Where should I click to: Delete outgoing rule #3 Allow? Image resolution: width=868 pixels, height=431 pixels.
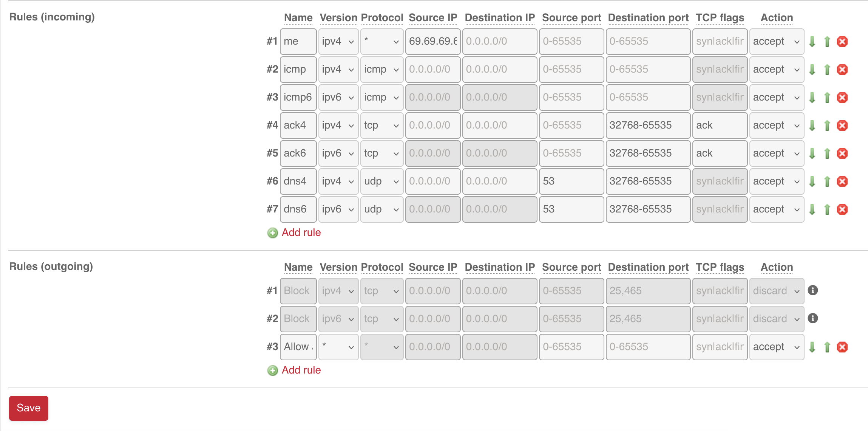tap(842, 347)
